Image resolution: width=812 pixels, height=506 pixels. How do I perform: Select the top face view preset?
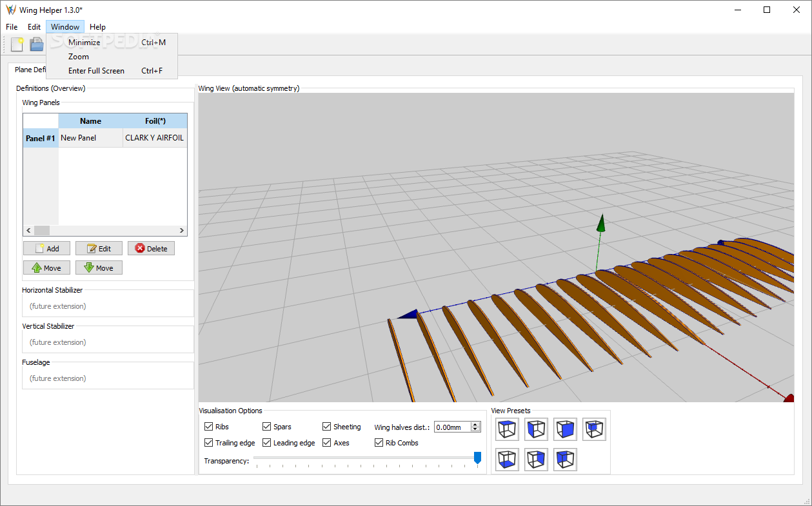coord(507,429)
